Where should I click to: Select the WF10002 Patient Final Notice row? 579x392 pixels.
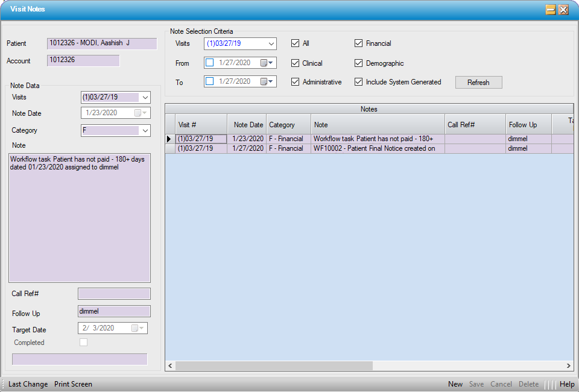[374, 148]
